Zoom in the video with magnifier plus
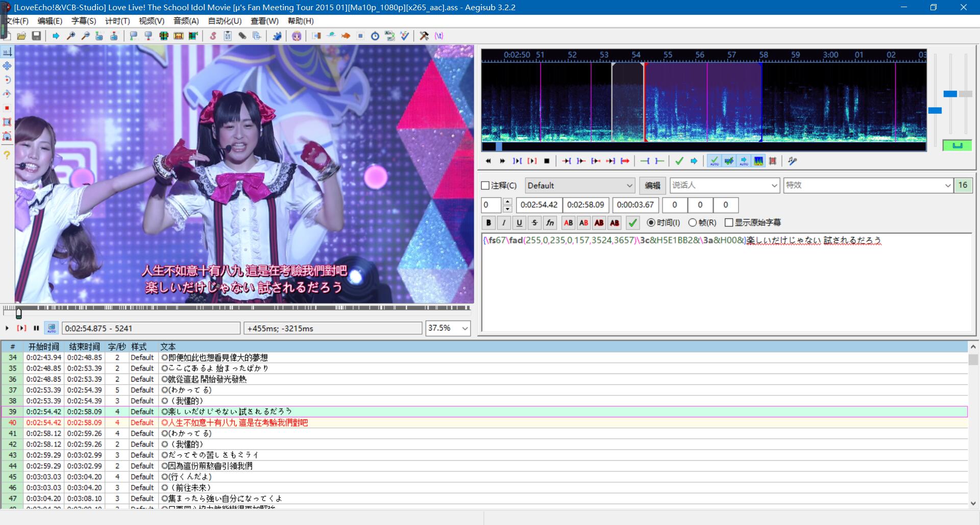Screen dimensions: 980x525 71,36
